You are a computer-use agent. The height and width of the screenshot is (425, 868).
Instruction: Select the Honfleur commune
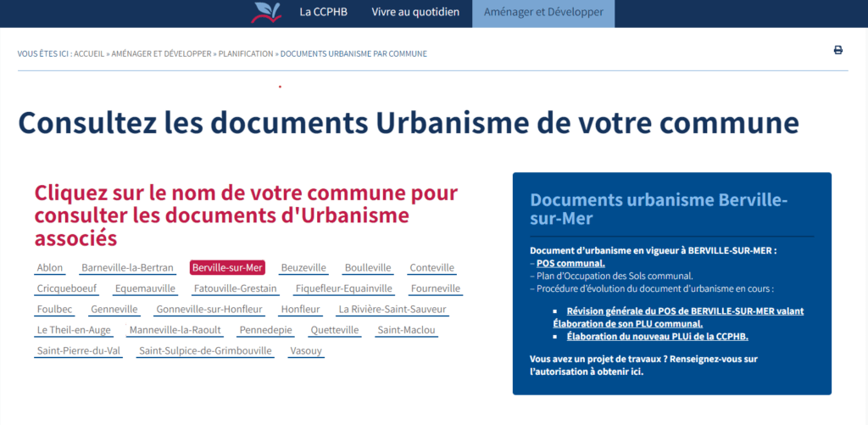coord(301,309)
